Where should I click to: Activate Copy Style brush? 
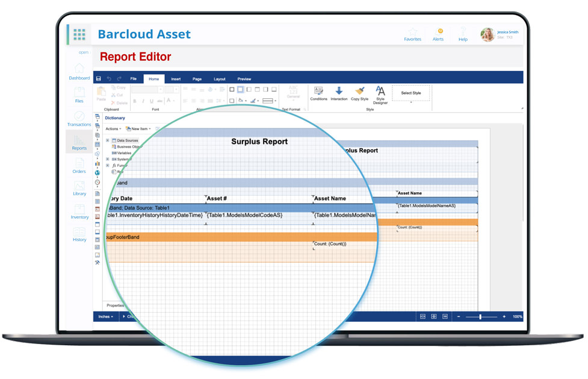pos(360,93)
